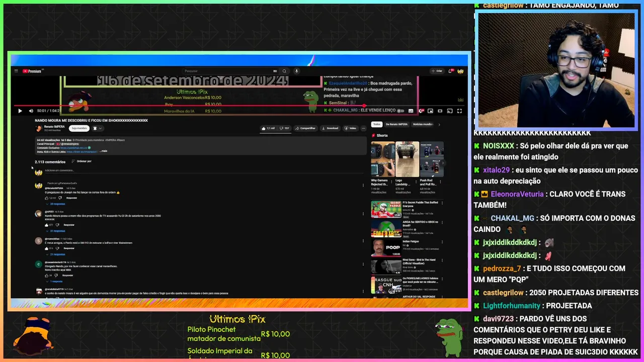The width and height of the screenshot is (644, 362).
Task: Reply to the Yu Gi Oh comment
Action: 69,225
